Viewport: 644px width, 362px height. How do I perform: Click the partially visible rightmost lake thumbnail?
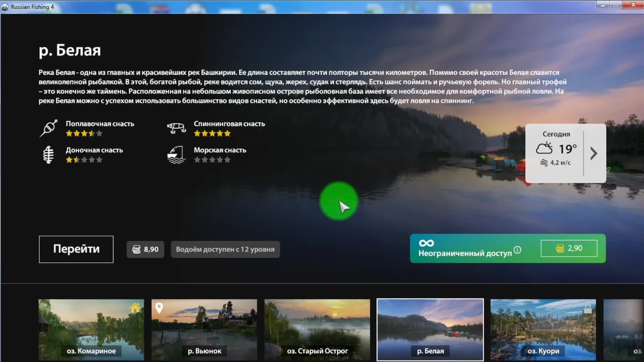tap(624, 329)
